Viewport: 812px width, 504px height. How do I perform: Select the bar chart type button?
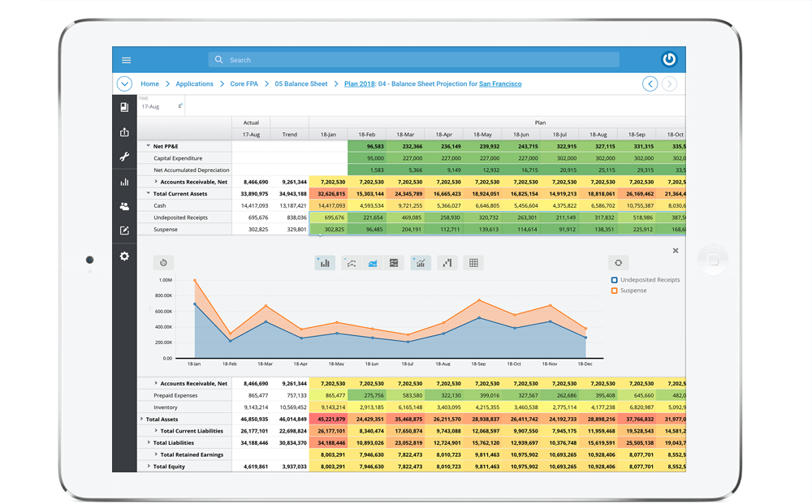[x=325, y=263]
